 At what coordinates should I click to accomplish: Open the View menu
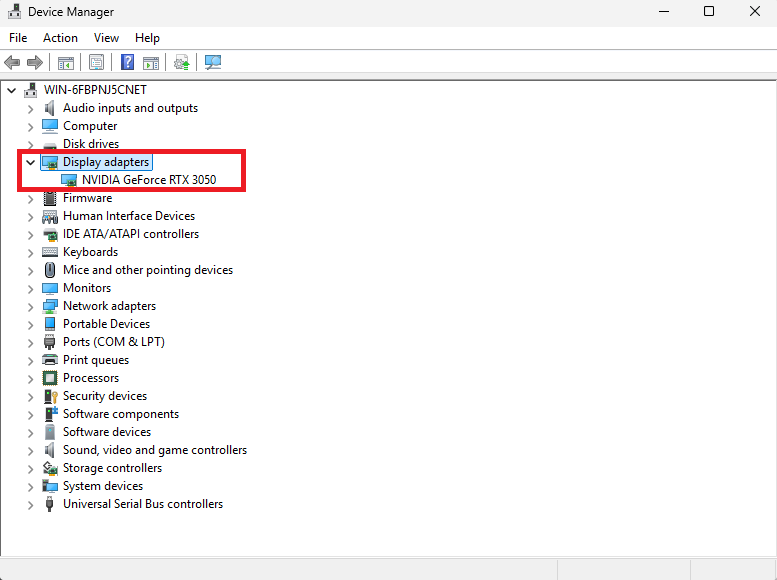coord(106,38)
